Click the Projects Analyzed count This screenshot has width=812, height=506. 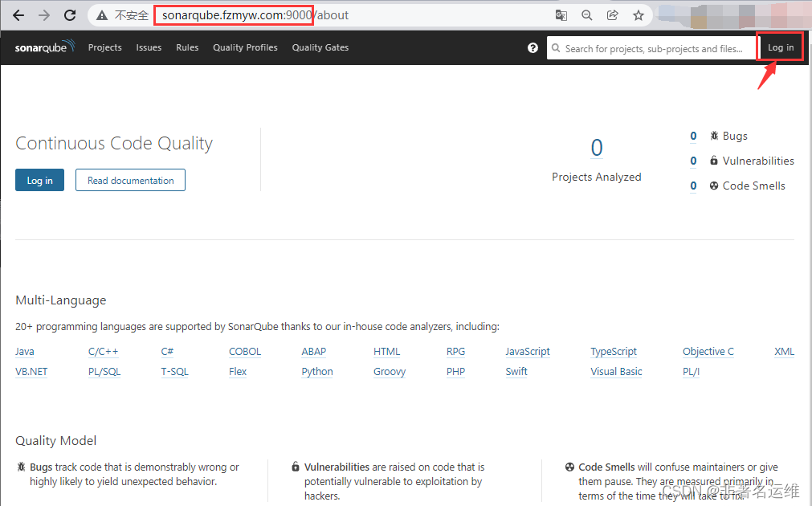tap(597, 148)
